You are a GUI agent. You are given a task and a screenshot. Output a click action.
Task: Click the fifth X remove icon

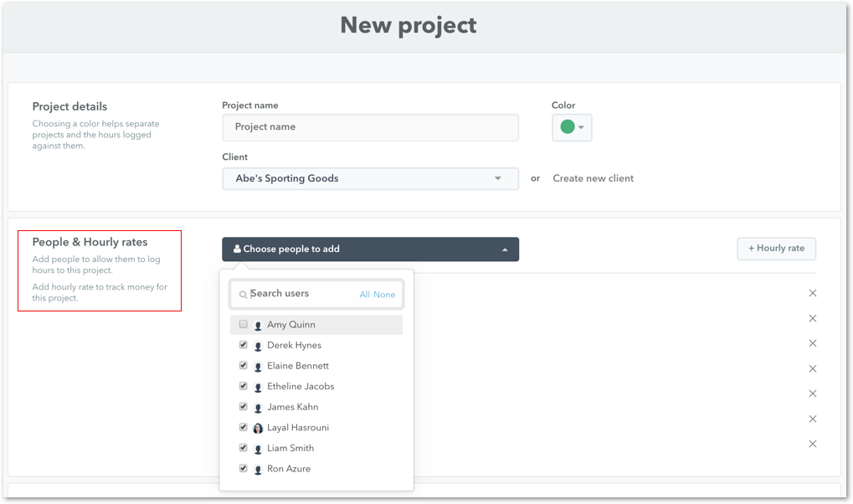pos(812,393)
